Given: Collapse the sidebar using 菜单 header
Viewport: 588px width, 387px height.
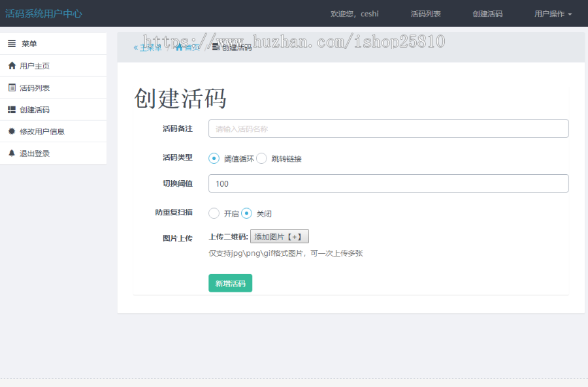Looking at the screenshot, I should tap(29, 44).
